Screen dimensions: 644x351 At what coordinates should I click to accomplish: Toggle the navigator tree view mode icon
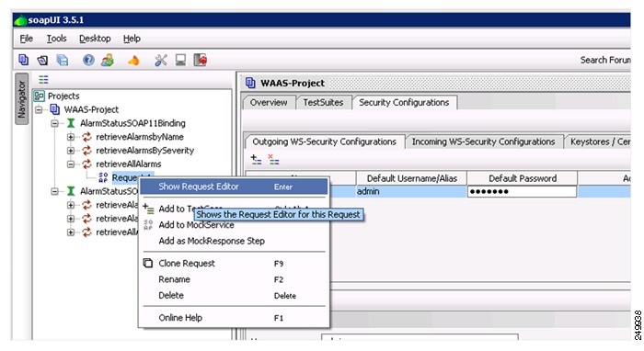point(43,79)
